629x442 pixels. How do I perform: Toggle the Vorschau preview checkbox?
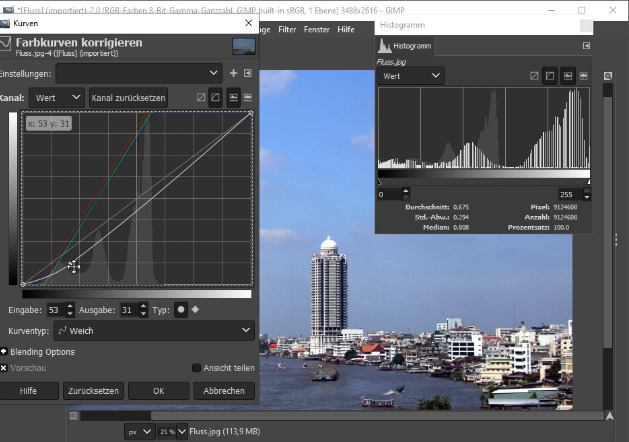click(x=4, y=368)
